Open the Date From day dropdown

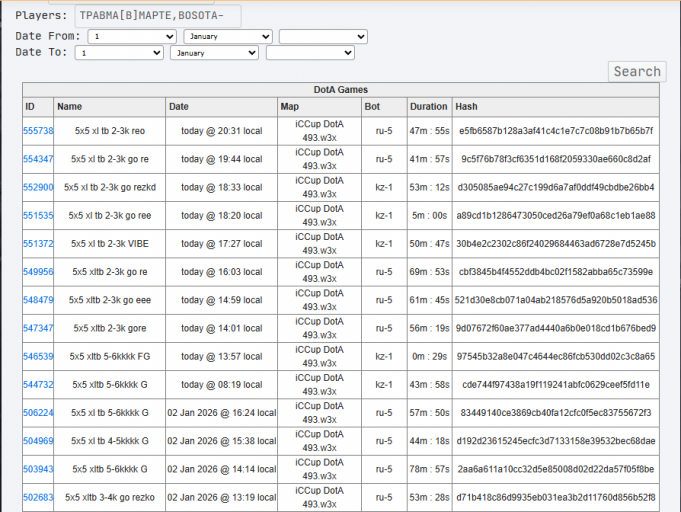pos(132,36)
